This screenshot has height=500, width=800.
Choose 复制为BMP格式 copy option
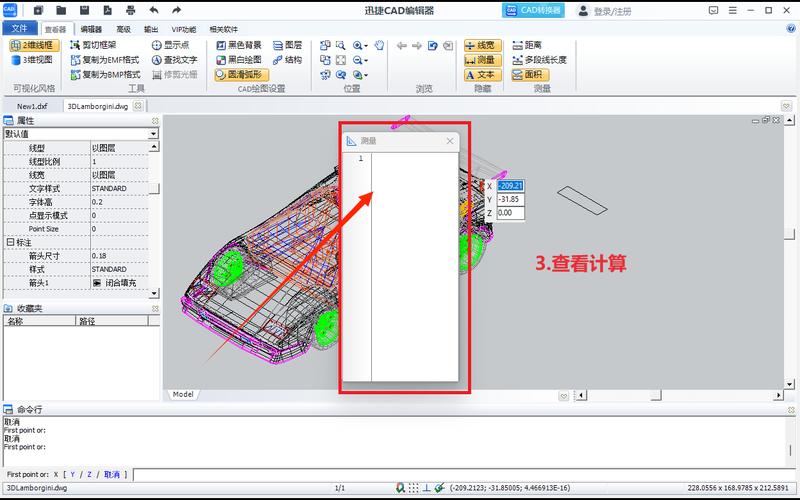point(105,74)
